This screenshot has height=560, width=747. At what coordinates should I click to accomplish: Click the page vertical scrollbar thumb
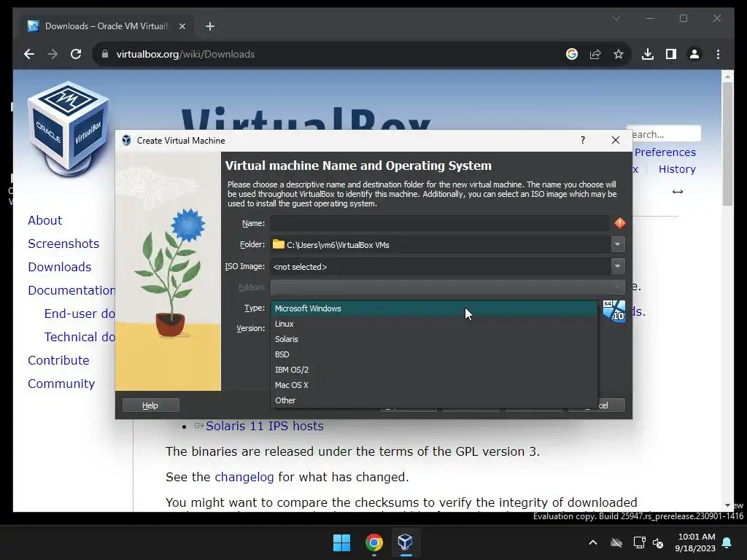(x=727, y=144)
